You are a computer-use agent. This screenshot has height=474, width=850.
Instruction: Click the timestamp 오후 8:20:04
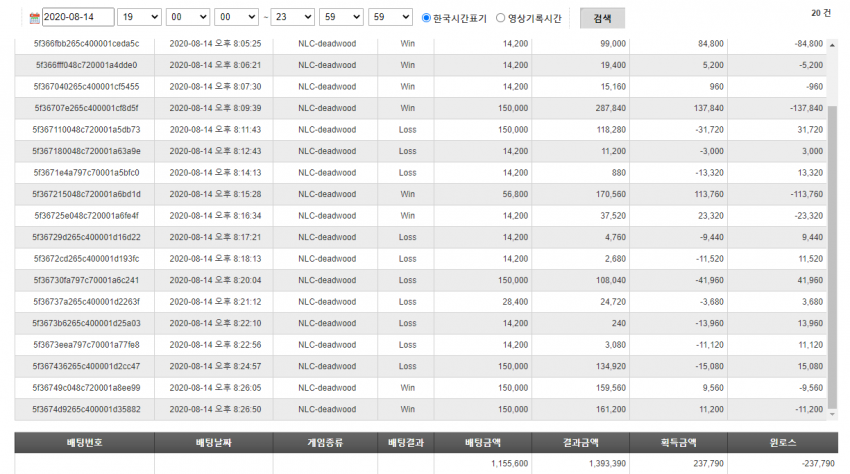(238, 280)
